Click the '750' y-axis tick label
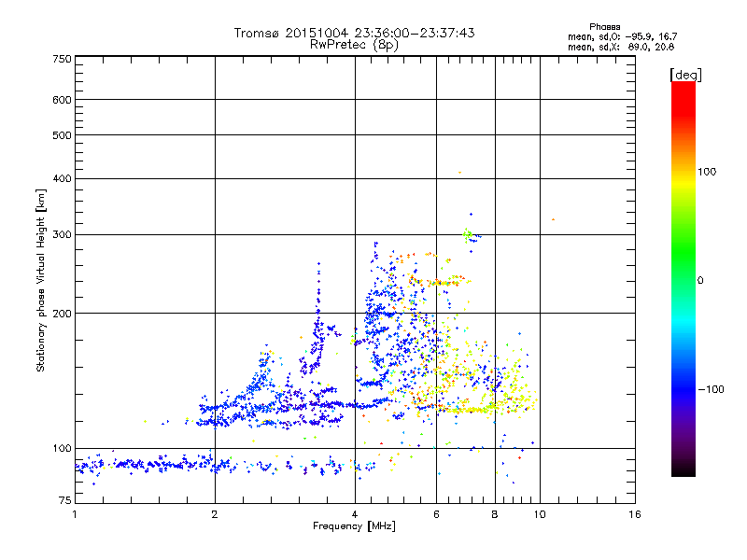This screenshot has width=747, height=560. [62, 59]
